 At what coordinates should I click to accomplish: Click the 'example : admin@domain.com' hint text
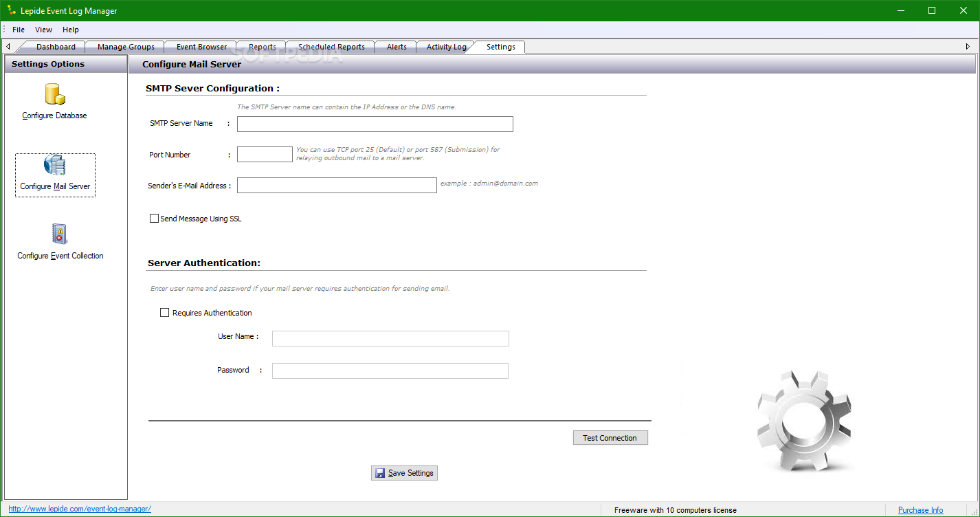489,184
